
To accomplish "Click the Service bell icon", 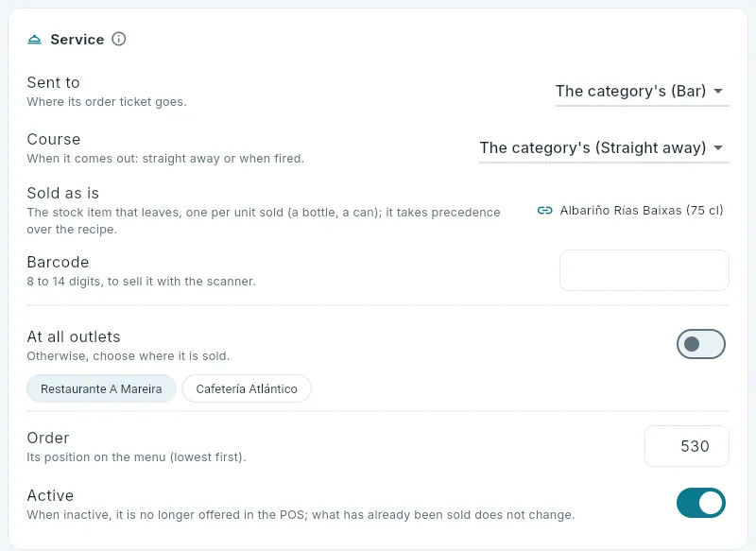I will [x=35, y=40].
